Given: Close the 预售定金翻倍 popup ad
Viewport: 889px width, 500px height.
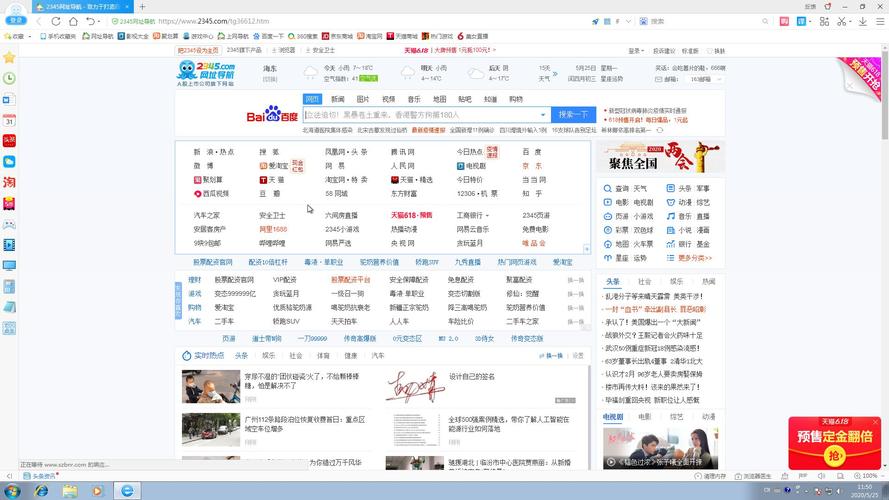Looking at the screenshot, I should [x=875, y=422].
